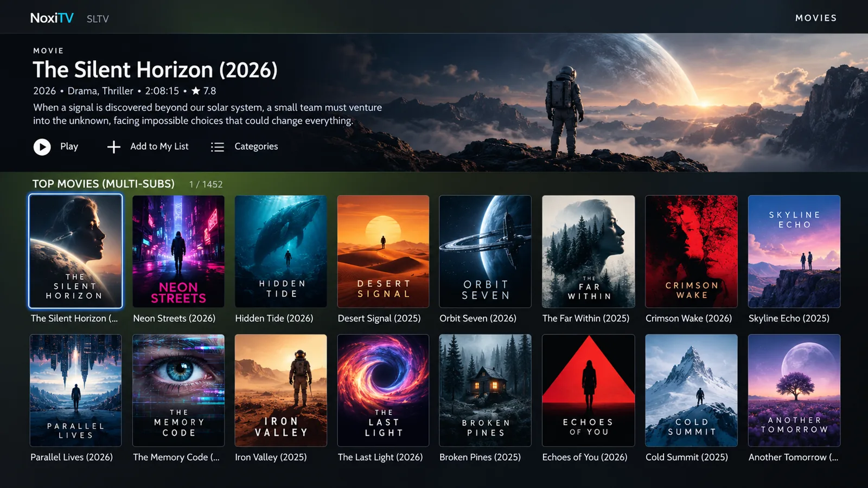Image resolution: width=868 pixels, height=488 pixels.
Task: Open the Parallel Lives poster
Action: coord(75,390)
